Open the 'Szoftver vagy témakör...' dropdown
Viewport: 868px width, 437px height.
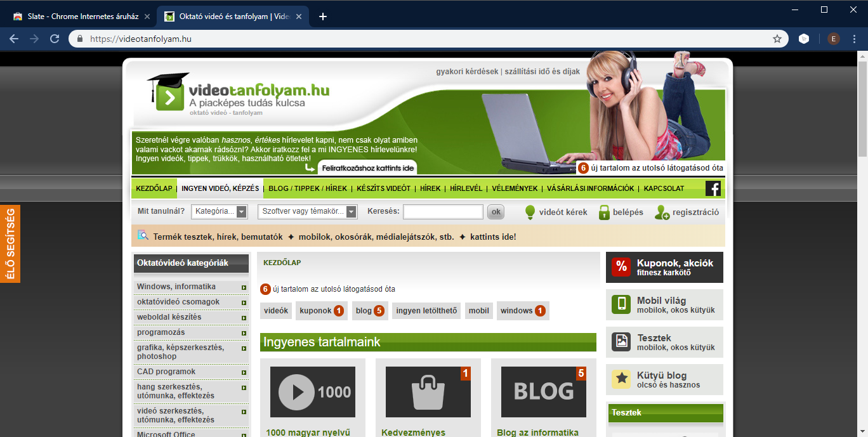click(x=308, y=212)
